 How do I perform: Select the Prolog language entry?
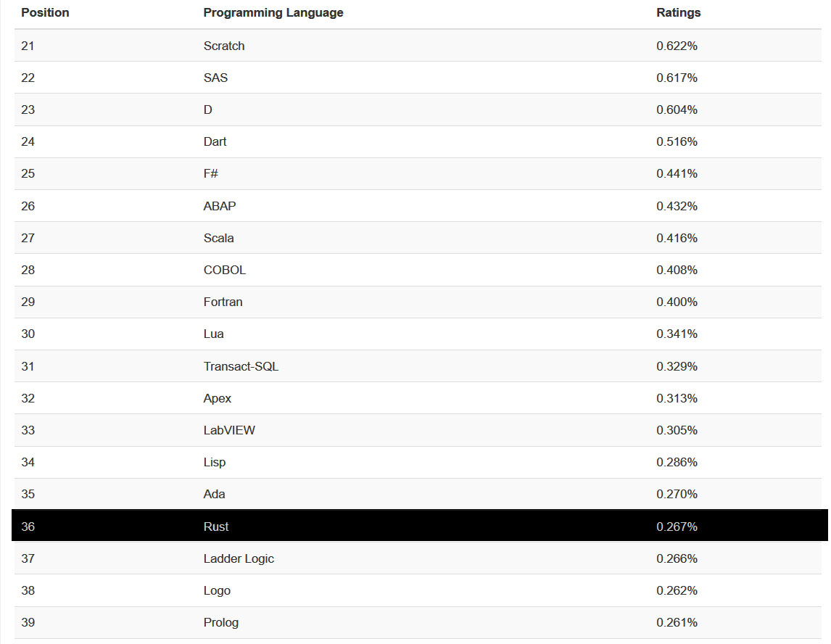click(x=220, y=622)
